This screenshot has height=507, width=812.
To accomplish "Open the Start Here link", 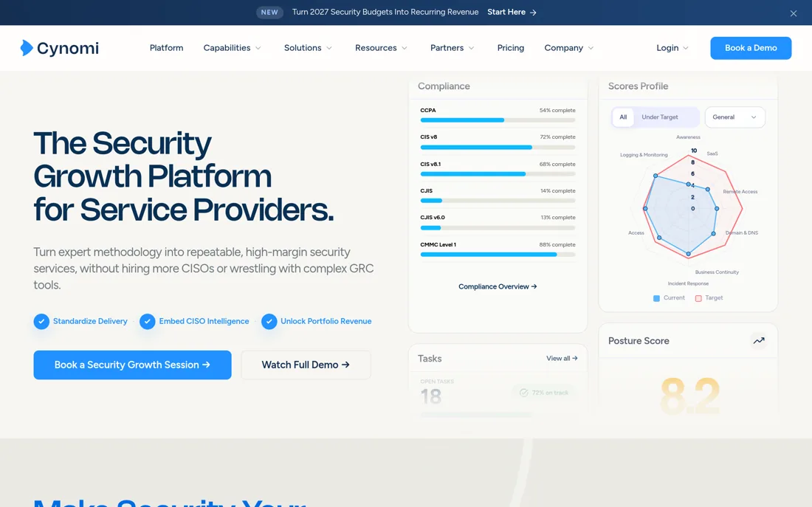I will (x=512, y=12).
